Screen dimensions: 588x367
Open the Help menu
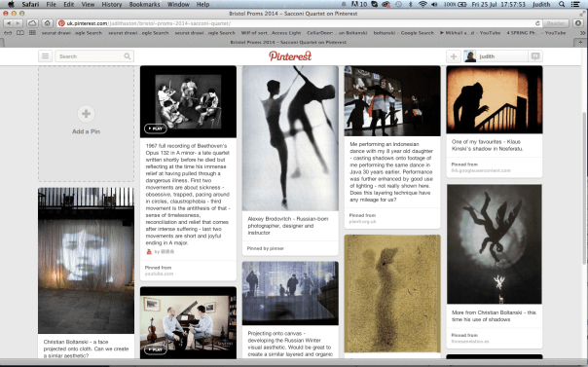click(202, 4)
